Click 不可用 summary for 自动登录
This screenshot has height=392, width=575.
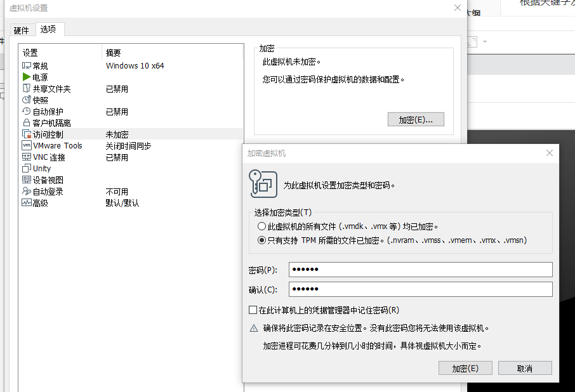click(117, 192)
